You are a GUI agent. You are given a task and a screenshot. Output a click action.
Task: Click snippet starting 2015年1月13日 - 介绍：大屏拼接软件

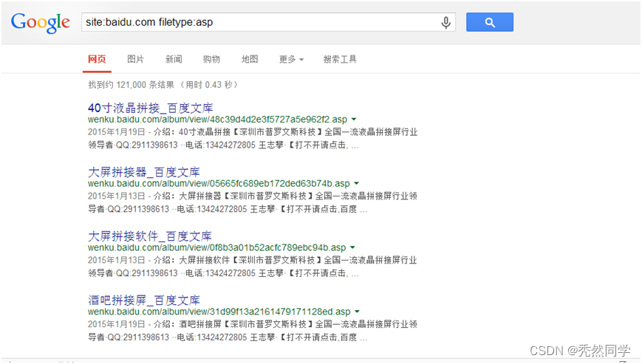[253, 267]
